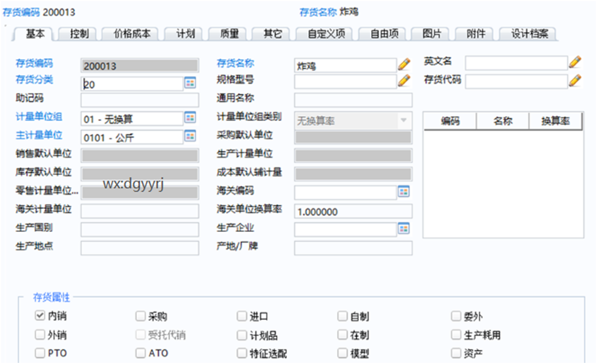This screenshot has height=364, width=597.
Task: Enable the 进口 checkbox
Action: pos(242,316)
